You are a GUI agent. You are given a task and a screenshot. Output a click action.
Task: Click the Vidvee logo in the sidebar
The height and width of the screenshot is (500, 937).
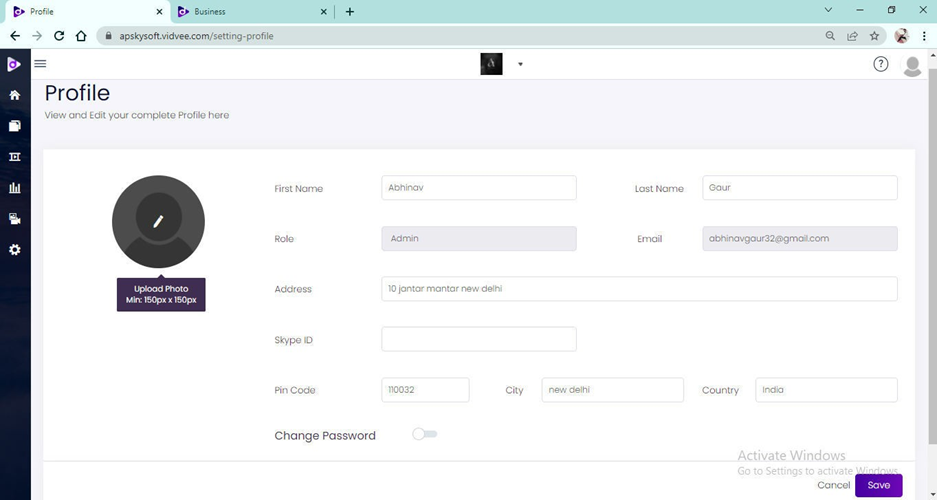pyautogui.click(x=14, y=64)
